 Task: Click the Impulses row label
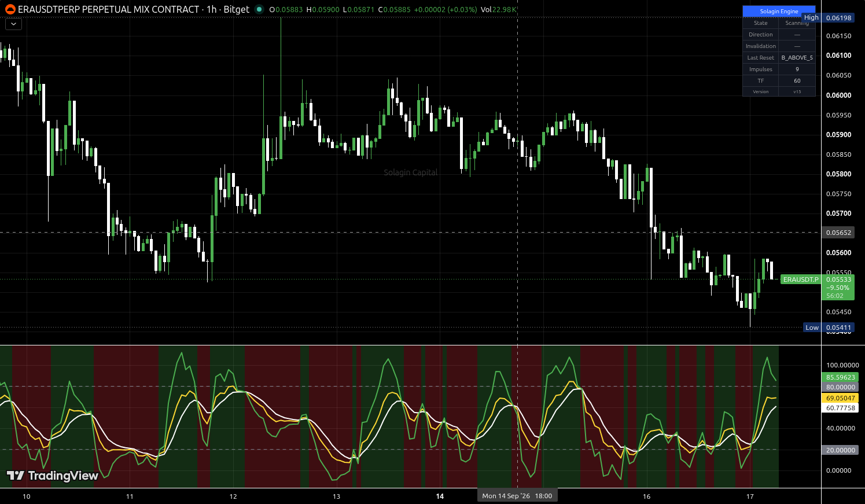tap(761, 69)
